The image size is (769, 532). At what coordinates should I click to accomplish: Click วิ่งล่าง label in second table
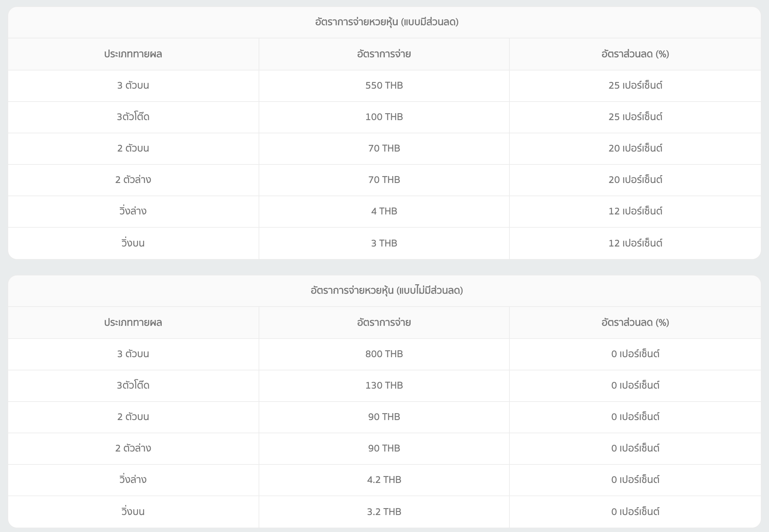pyautogui.click(x=133, y=479)
